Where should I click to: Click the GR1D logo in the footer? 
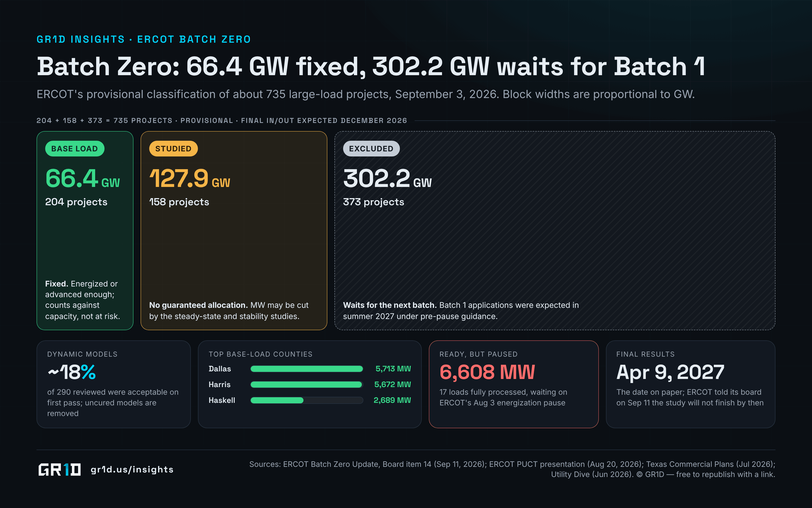click(x=59, y=469)
